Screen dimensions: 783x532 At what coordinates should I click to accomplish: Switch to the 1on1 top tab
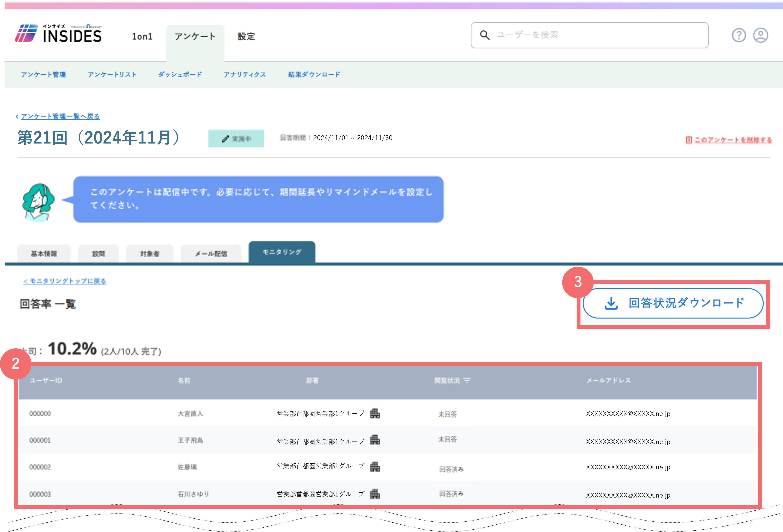point(142,36)
